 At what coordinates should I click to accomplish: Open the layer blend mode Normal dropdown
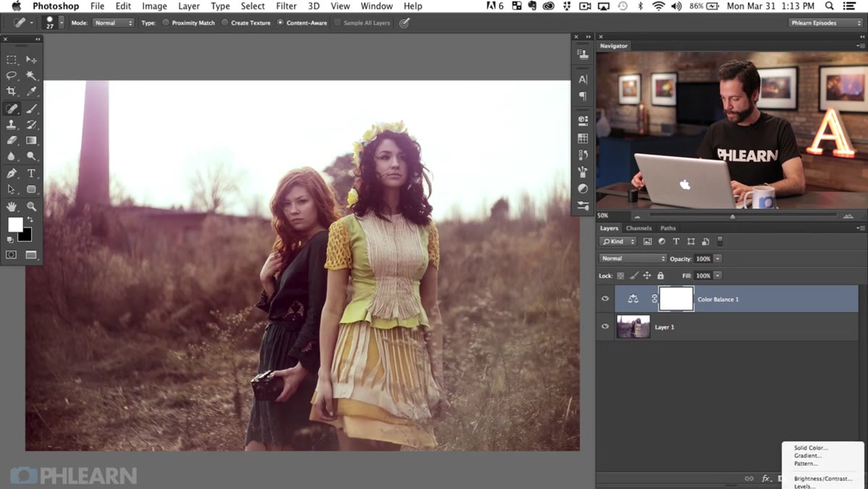click(633, 258)
